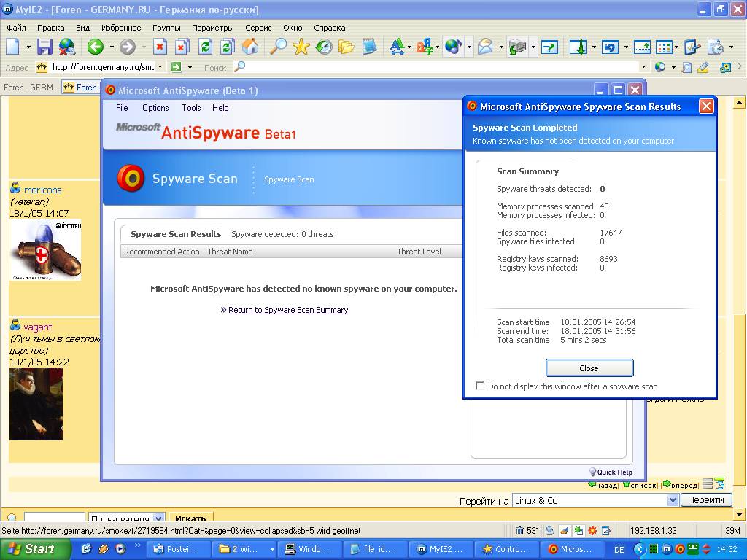
Task: Click the page vertical scrollbar down arrow
Action: (739, 514)
